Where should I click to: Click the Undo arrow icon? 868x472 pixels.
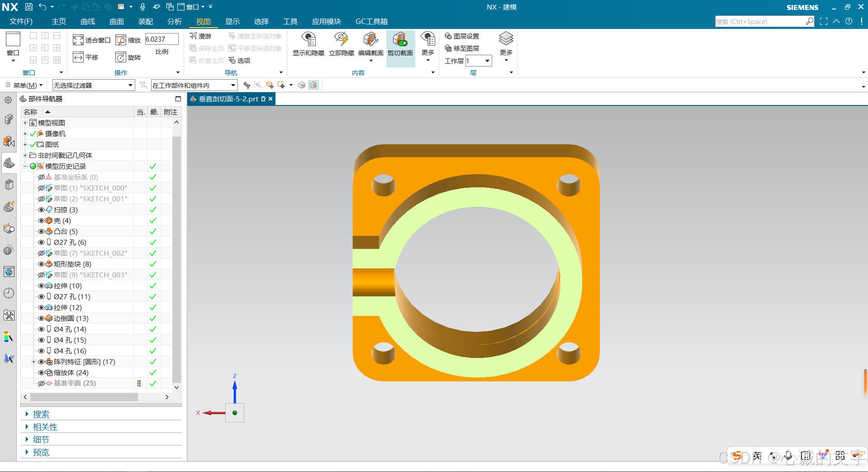click(x=43, y=7)
